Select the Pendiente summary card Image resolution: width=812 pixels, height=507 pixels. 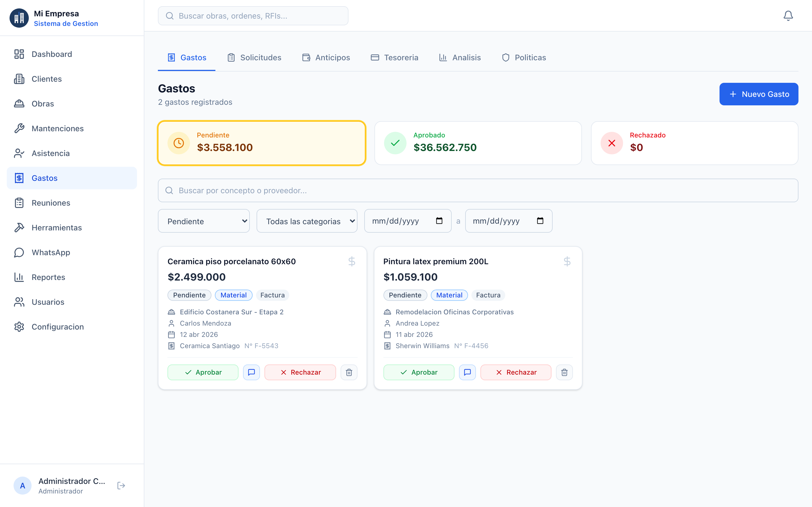(262, 143)
